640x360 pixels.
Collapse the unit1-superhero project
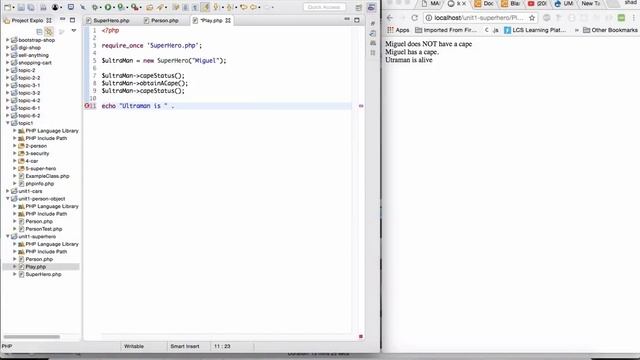pyautogui.click(x=7, y=236)
